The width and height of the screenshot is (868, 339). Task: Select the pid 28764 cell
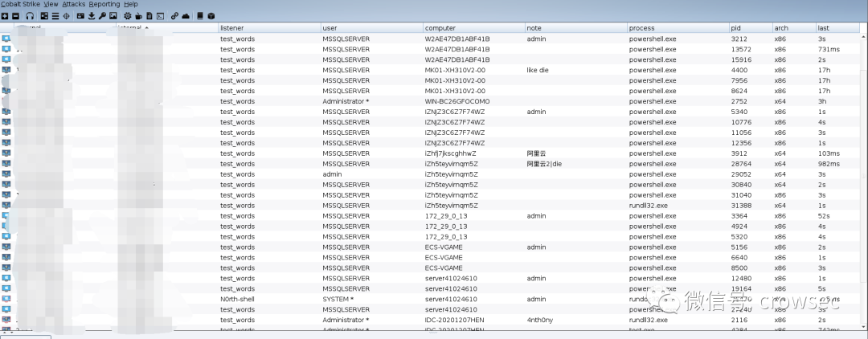(741, 164)
